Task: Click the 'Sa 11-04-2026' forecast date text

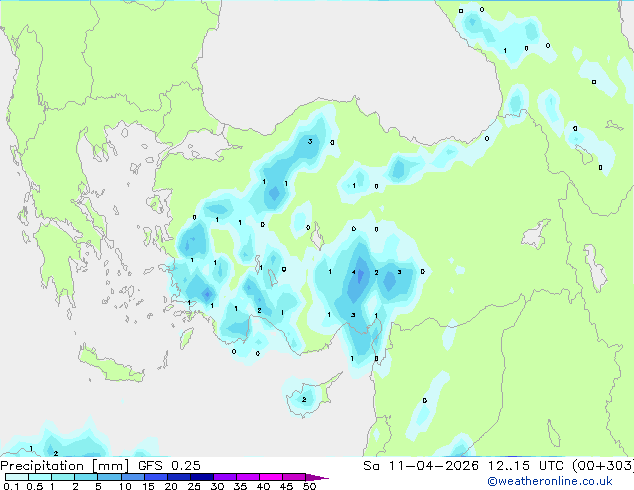Action: coord(421,466)
